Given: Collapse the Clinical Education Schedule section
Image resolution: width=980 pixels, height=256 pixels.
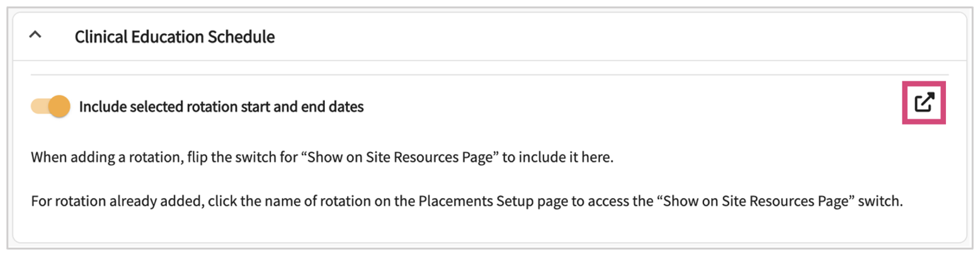Looking at the screenshot, I should (x=36, y=37).
